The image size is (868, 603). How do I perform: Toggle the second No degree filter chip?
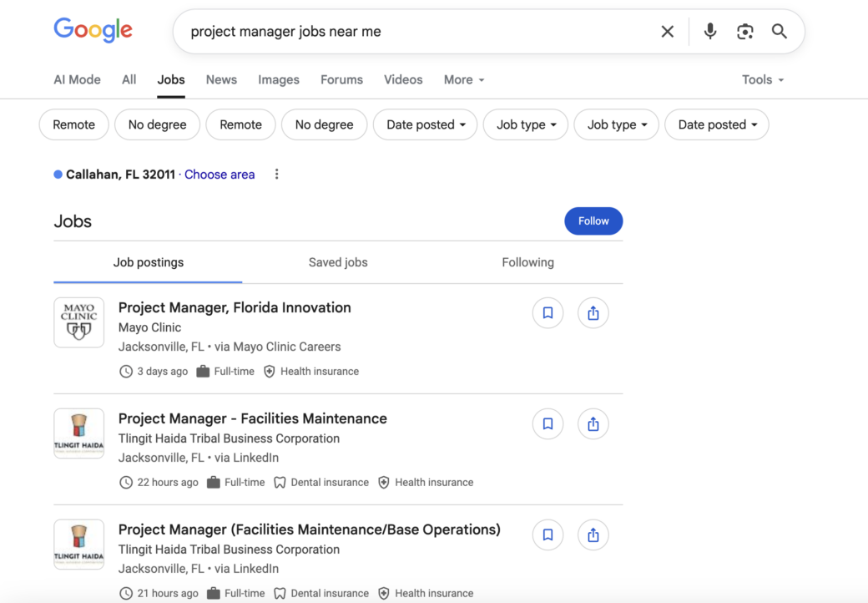tap(324, 124)
